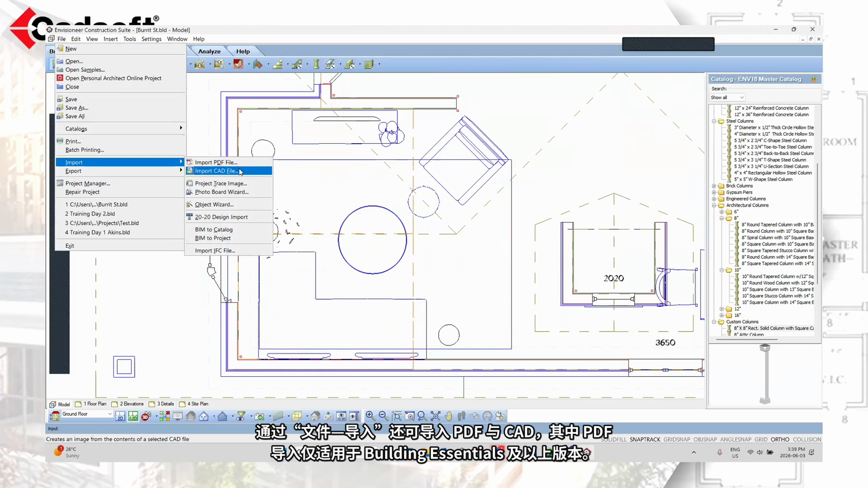Image resolution: width=868 pixels, height=488 pixels.
Task: Click the 2D Designer's View icon
Action: tap(133, 416)
